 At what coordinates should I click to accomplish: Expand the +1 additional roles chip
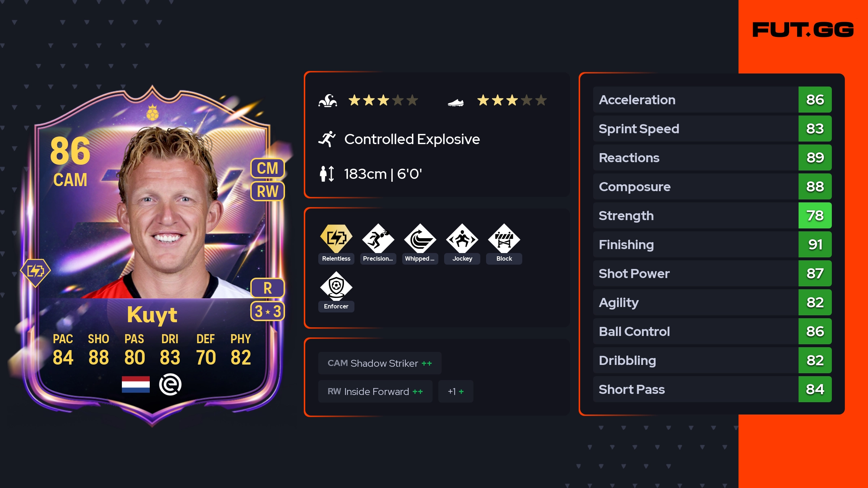click(456, 391)
